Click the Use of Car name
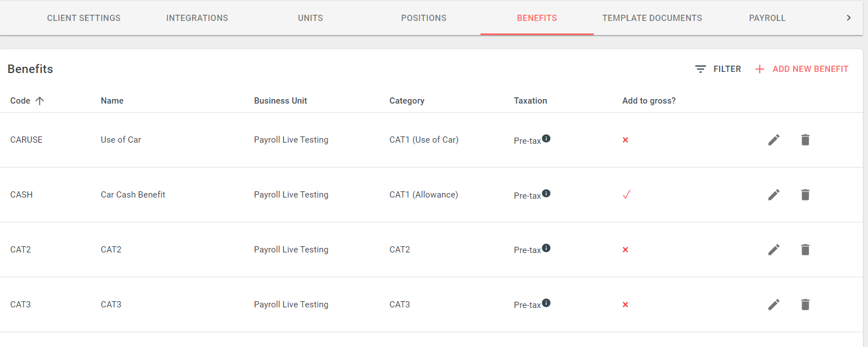The height and width of the screenshot is (347, 868). [121, 140]
